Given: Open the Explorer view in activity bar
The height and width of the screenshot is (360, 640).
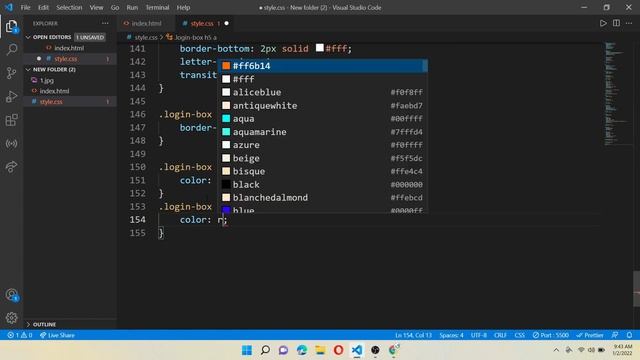Looking at the screenshot, I should pos(11,27).
